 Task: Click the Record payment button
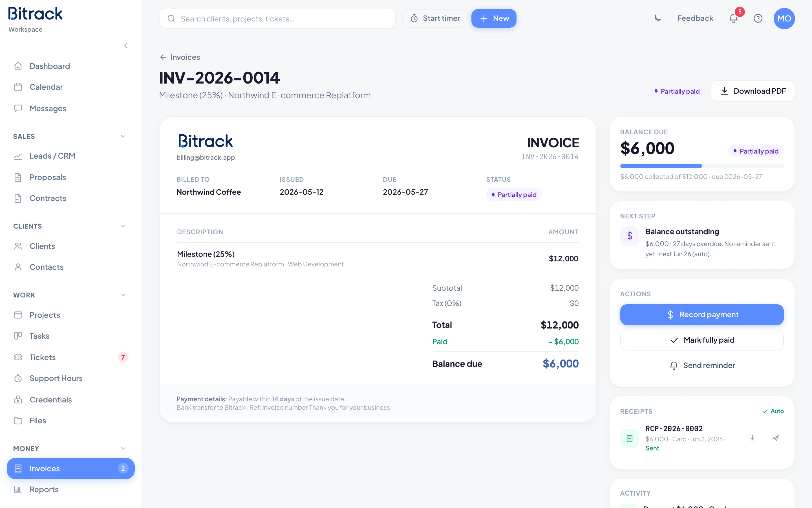[x=701, y=314]
